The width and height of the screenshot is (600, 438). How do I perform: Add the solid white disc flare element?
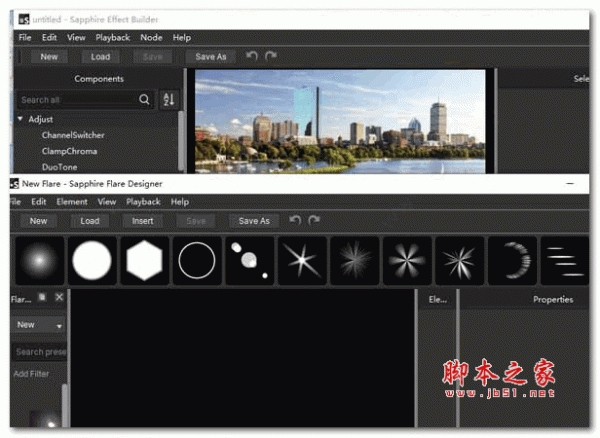92,261
